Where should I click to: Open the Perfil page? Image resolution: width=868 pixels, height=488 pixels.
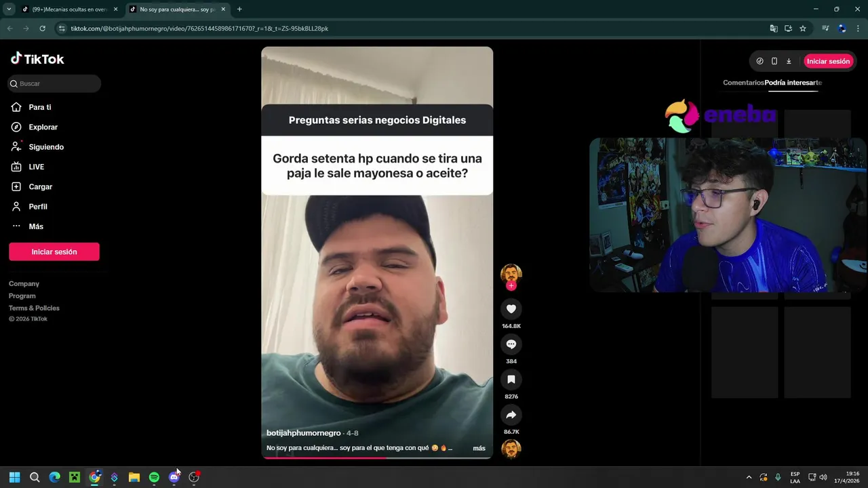point(38,207)
